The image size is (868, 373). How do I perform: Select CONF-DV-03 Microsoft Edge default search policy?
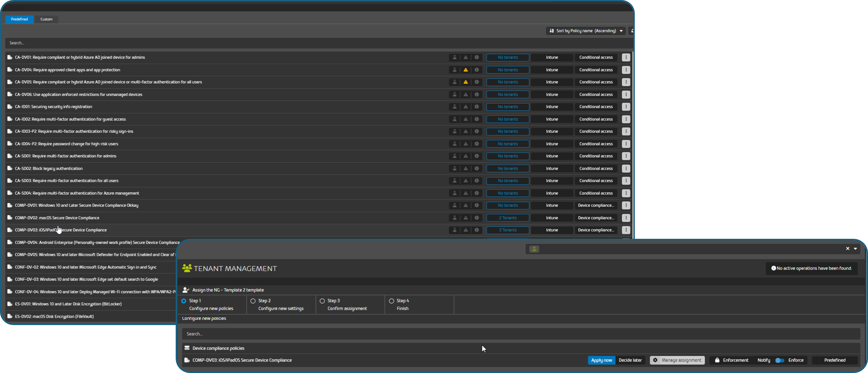coord(87,279)
